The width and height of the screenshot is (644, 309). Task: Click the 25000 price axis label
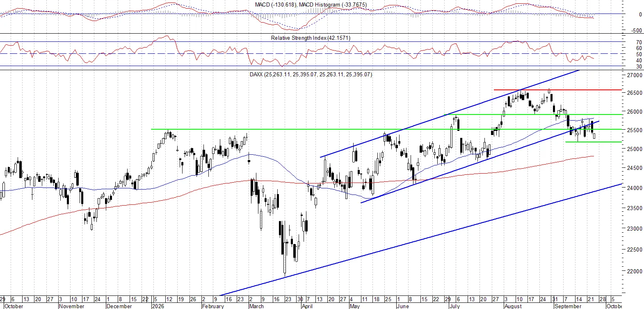[635, 149]
